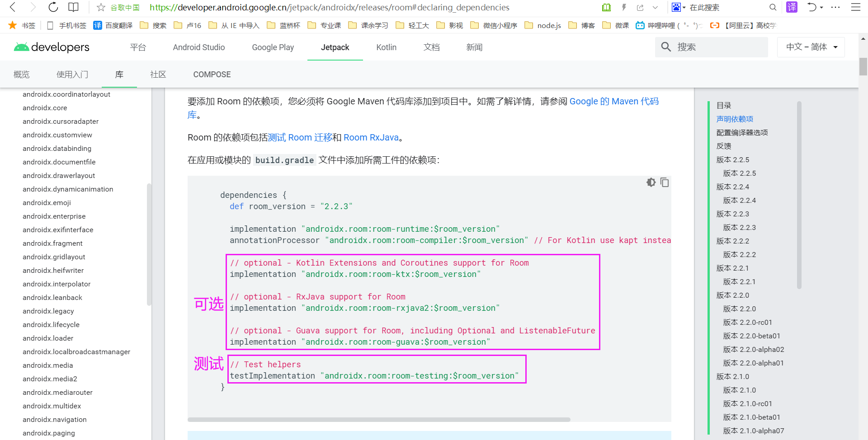Open the Android Studio navigation tab
Screen dimensions: 868x440
(x=199, y=47)
